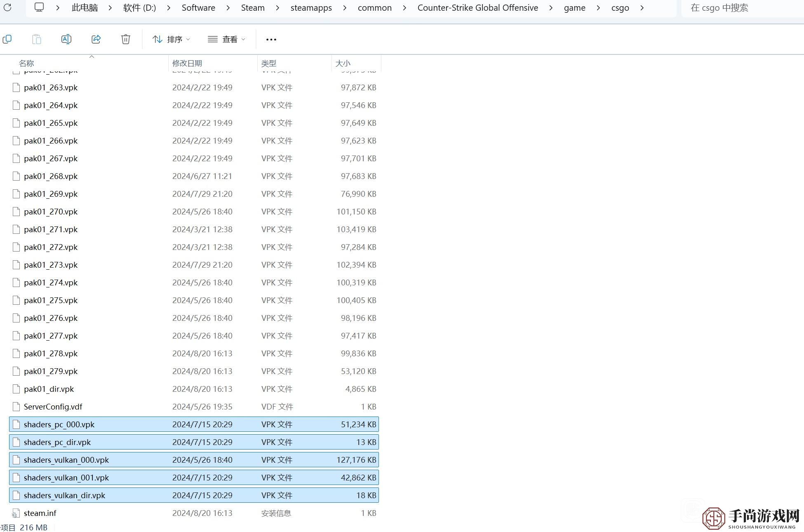Navigate to 此电脑 in the path
Viewport: 804px width, 532px height.
pos(85,8)
